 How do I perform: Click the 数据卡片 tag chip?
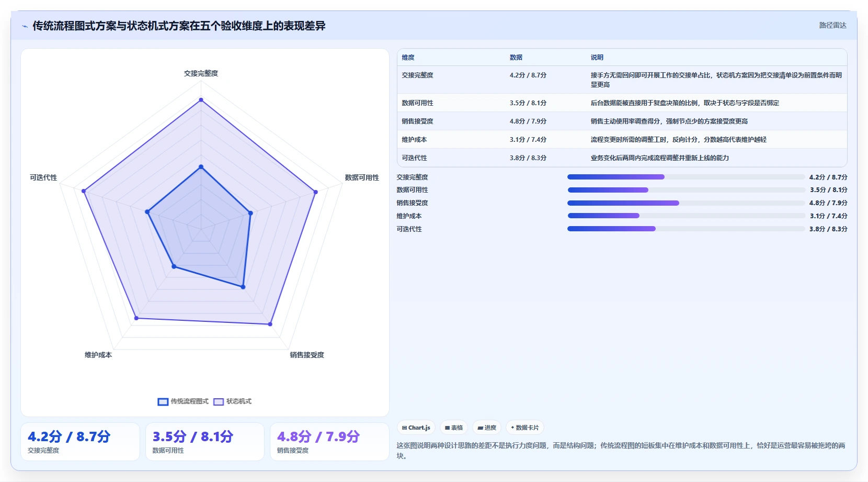point(525,428)
